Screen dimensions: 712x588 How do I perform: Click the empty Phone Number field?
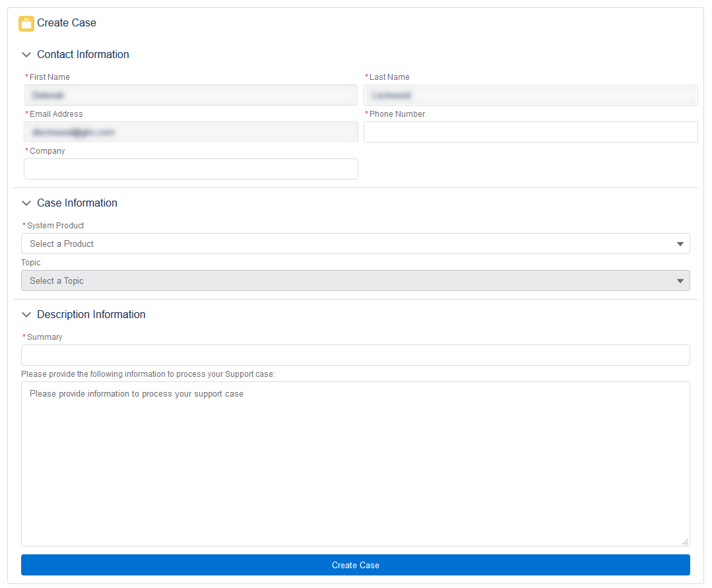(x=530, y=132)
